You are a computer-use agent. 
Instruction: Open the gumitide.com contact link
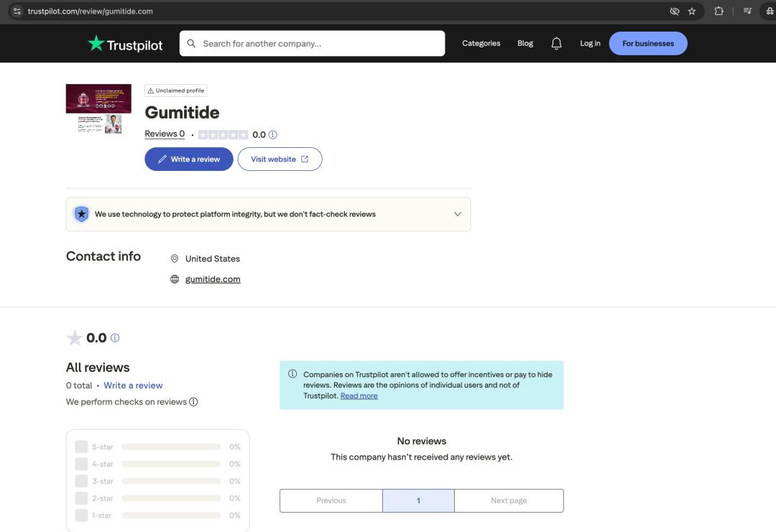click(213, 279)
